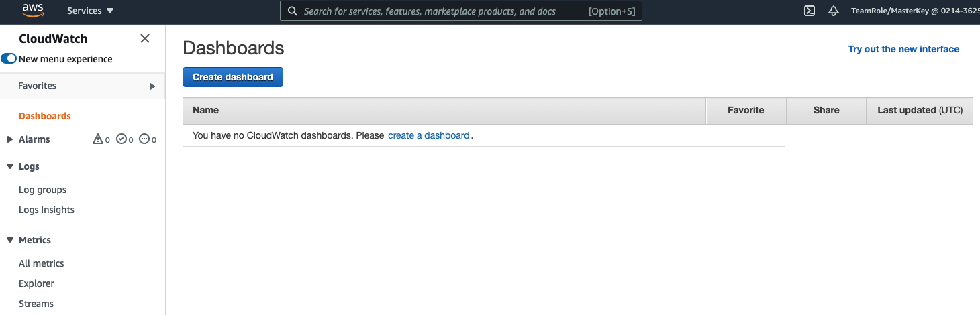Click the in-alarm warning triangle icon

pos(98,139)
